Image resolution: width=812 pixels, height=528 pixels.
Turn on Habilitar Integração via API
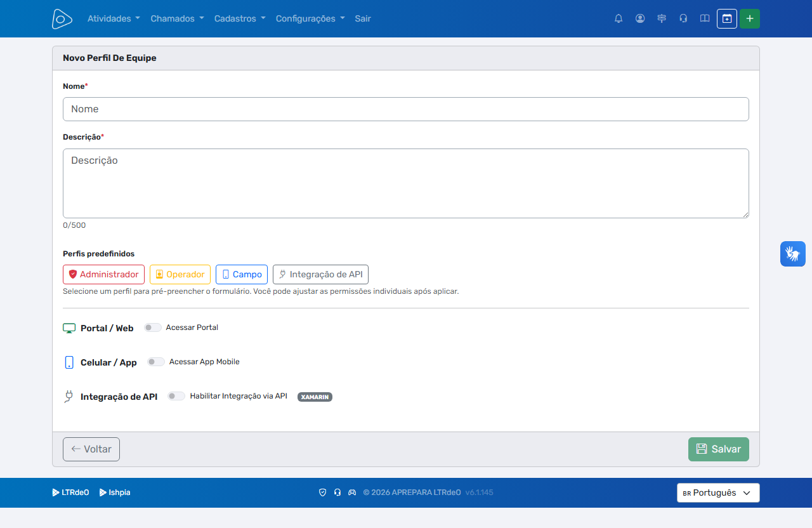point(176,396)
